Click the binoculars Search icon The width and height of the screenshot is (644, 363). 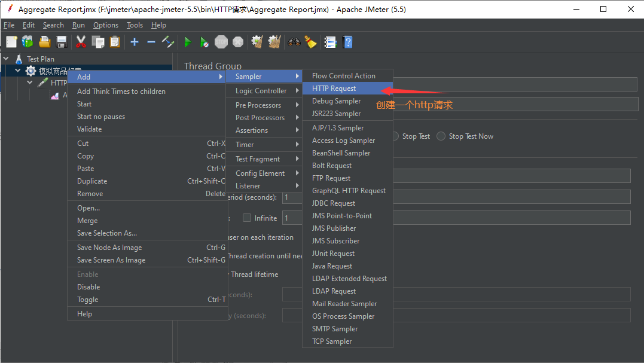pyautogui.click(x=294, y=42)
